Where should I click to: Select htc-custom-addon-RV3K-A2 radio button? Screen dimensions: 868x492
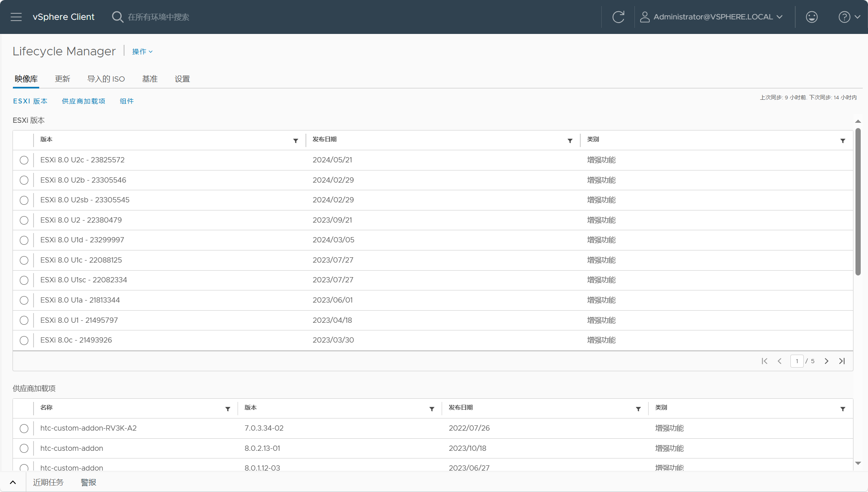pyautogui.click(x=24, y=429)
